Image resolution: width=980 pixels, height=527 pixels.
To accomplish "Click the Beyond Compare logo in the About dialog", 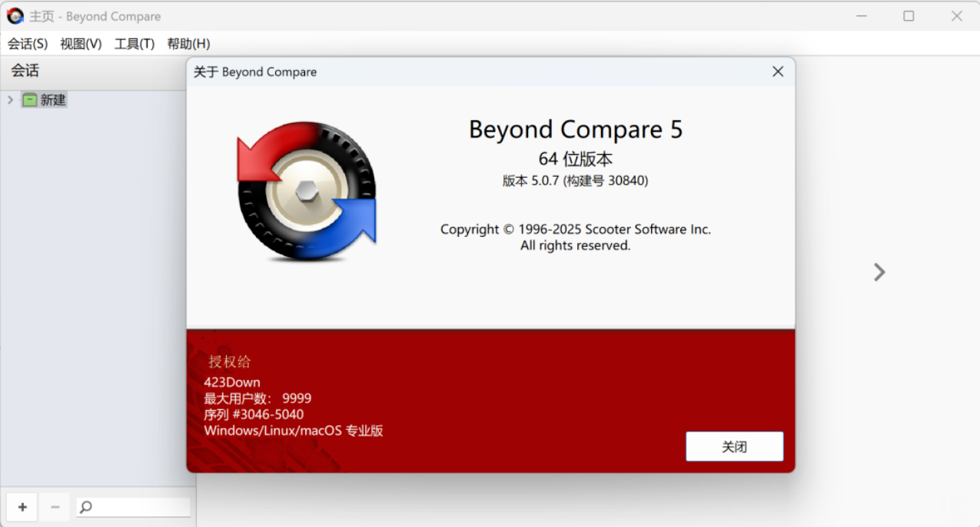I will pyautogui.click(x=307, y=191).
